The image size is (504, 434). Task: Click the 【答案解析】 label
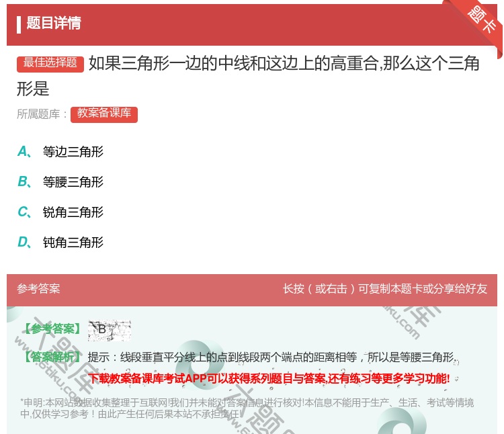click(x=52, y=357)
